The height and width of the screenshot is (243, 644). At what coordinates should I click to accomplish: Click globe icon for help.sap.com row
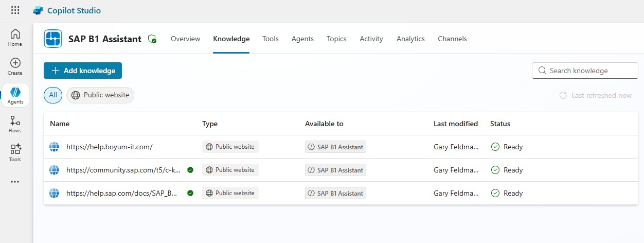tap(54, 193)
